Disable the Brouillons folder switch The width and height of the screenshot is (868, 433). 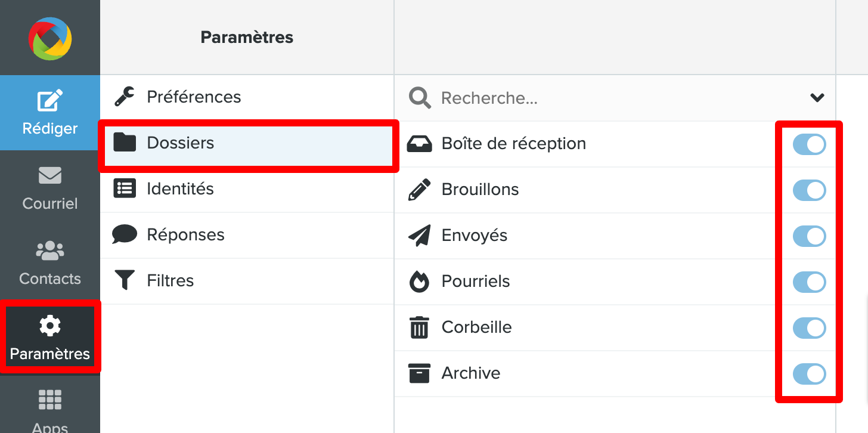point(809,190)
